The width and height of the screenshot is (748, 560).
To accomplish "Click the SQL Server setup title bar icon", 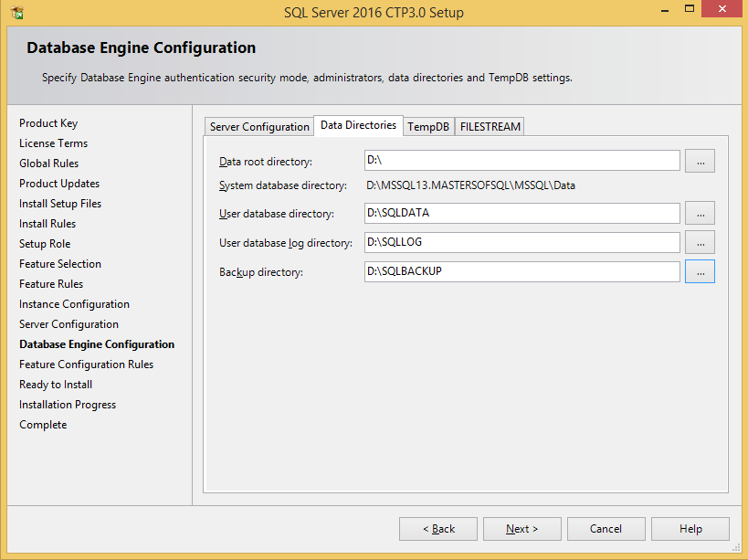I will click(x=17, y=12).
